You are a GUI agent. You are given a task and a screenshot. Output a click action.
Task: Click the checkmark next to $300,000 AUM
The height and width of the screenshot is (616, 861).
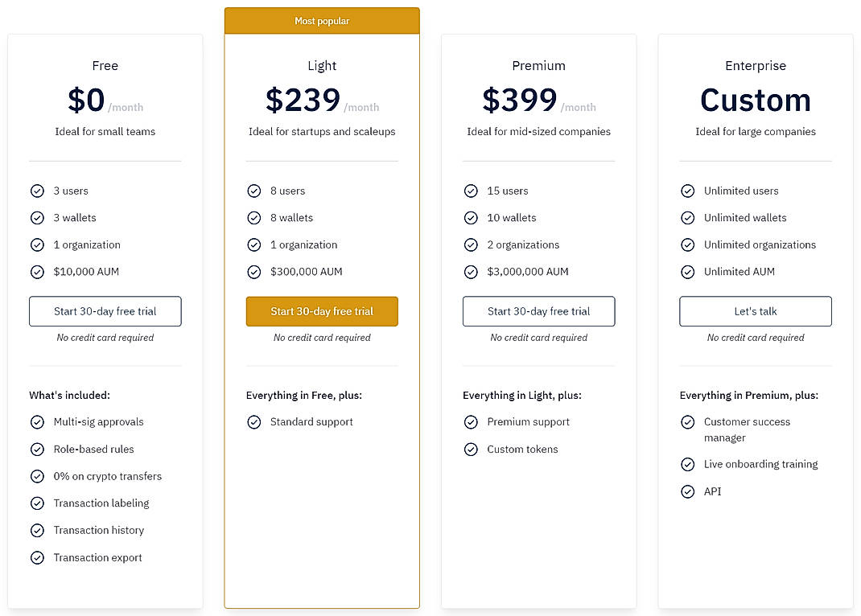(x=254, y=272)
